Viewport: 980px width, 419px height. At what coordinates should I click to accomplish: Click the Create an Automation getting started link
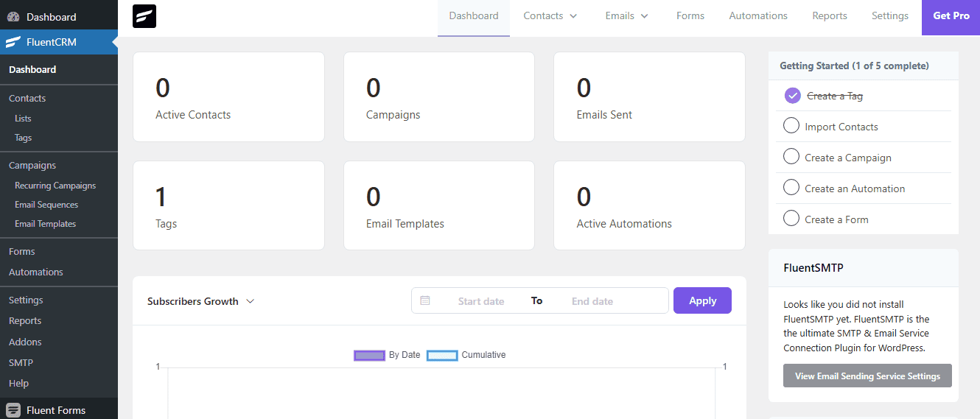[855, 189]
